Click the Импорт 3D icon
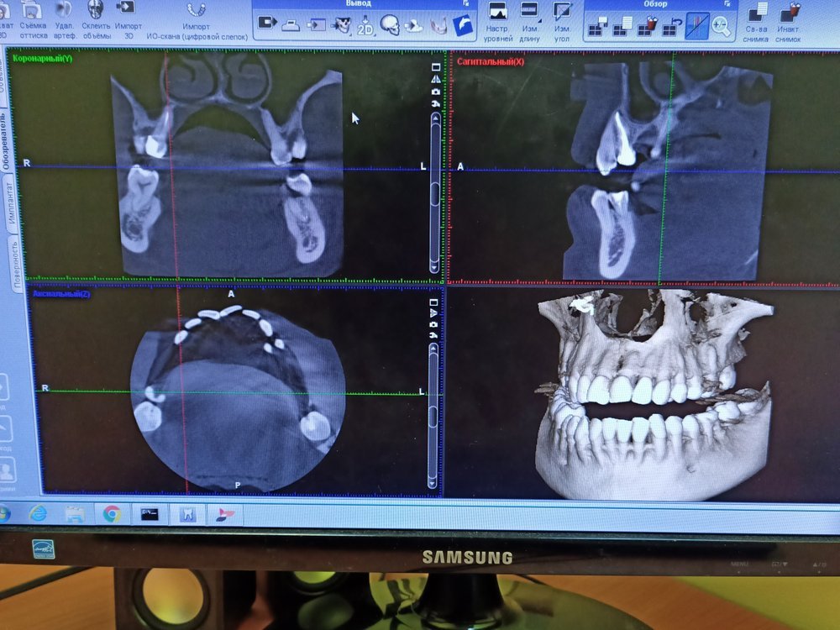The height and width of the screenshot is (630, 840). tap(128, 21)
